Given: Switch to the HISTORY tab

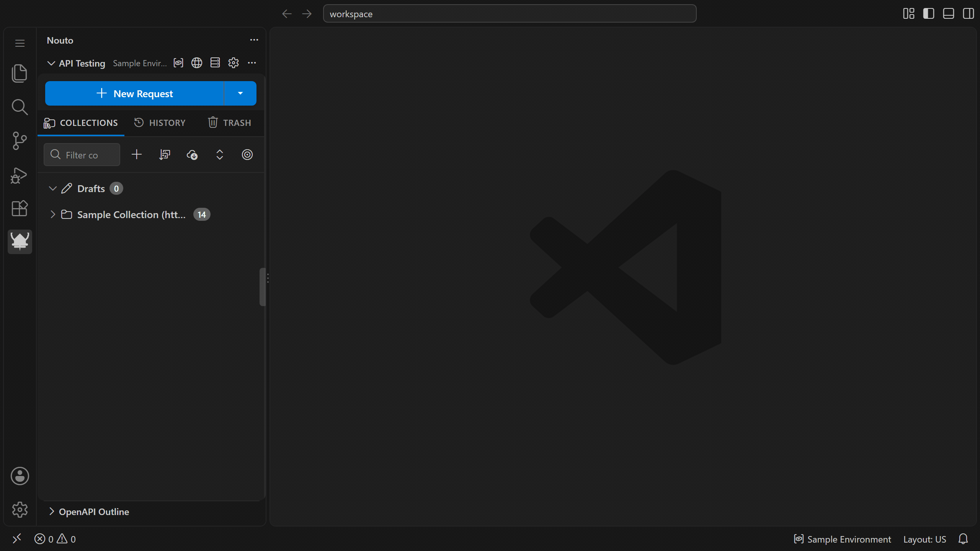Looking at the screenshot, I should pyautogui.click(x=160, y=123).
